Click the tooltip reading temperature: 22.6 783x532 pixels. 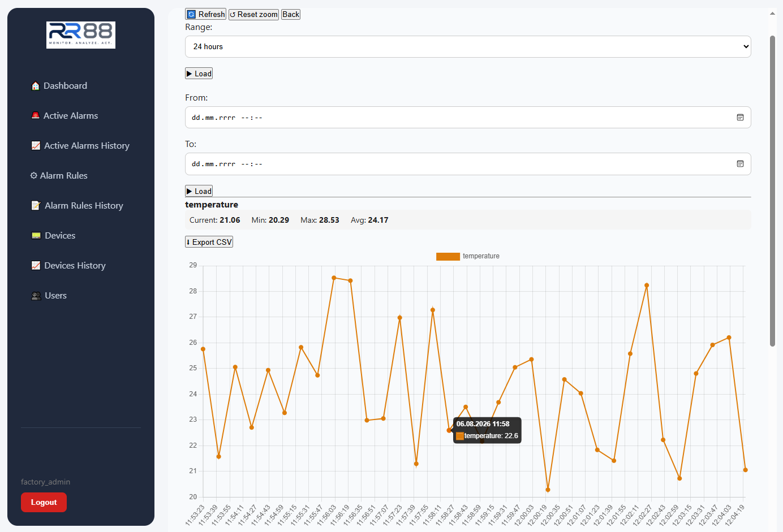(487, 430)
